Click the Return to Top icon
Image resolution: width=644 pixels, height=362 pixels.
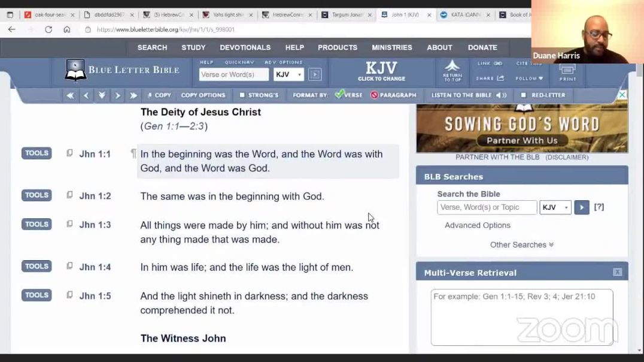point(452,71)
